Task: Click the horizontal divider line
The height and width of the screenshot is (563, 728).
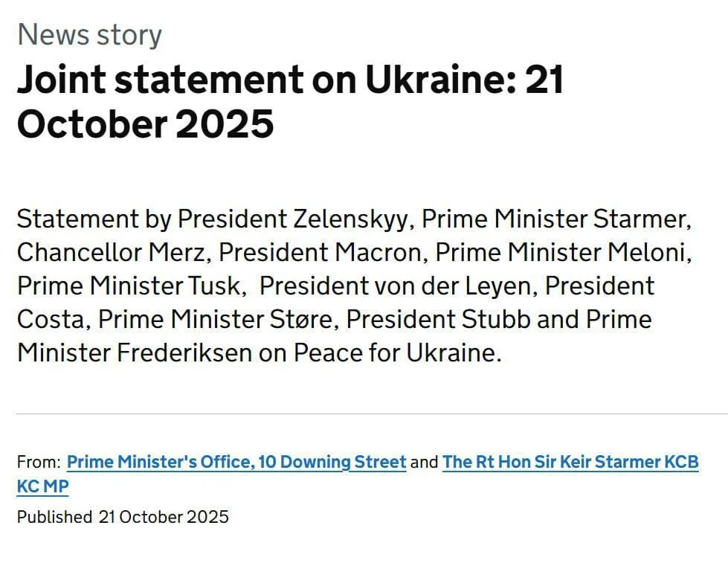Action: pyautogui.click(x=372, y=414)
